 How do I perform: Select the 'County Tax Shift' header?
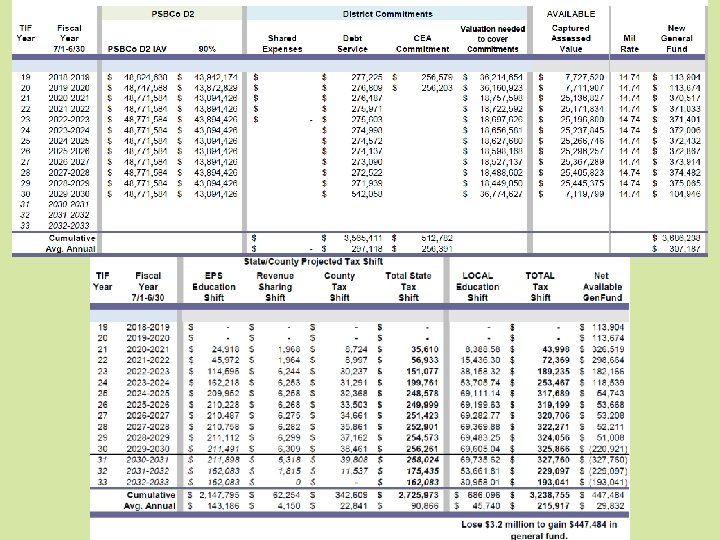(339, 287)
